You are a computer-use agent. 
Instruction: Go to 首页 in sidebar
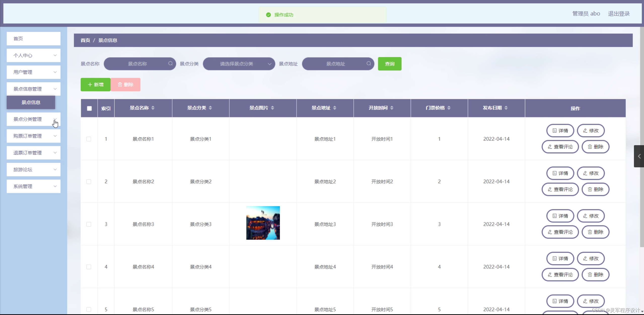(x=33, y=38)
